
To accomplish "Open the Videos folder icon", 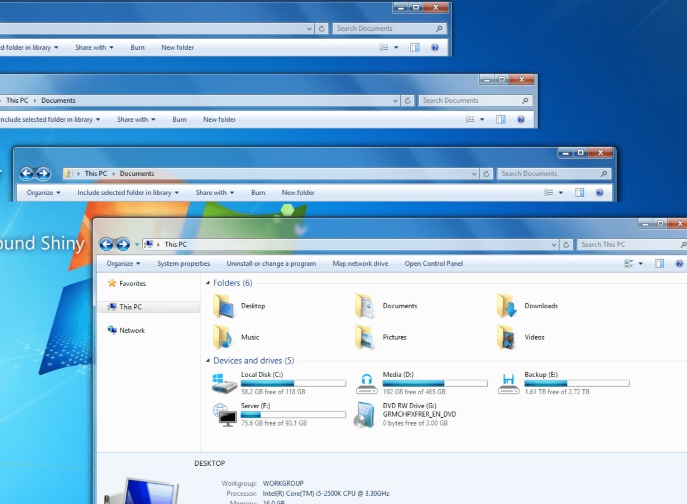I will pyautogui.click(x=507, y=337).
